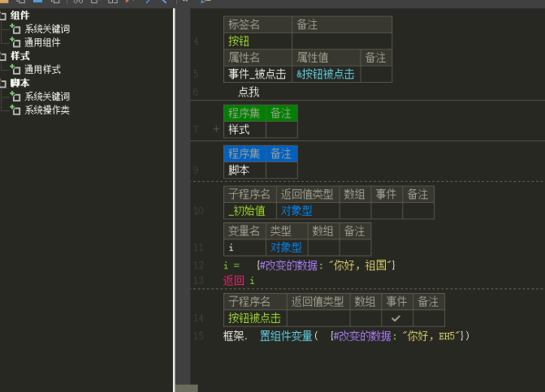Click the icon of 系统关键词 under 组件
The image size is (545, 392).
pyautogui.click(x=15, y=28)
